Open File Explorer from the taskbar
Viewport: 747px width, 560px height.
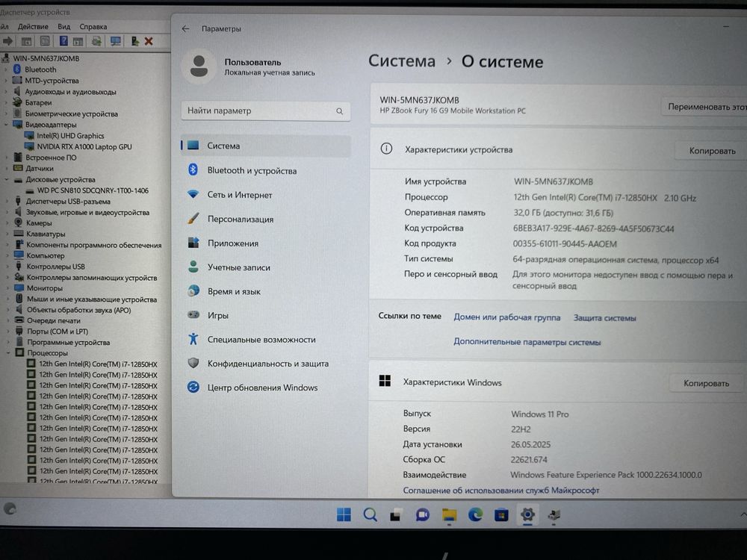449,514
